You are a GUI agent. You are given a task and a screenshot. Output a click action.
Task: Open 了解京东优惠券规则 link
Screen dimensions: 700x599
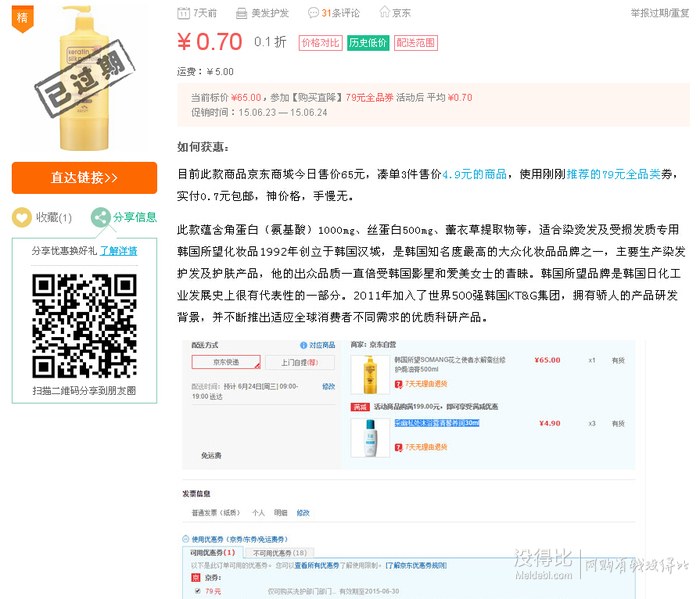tap(416, 566)
